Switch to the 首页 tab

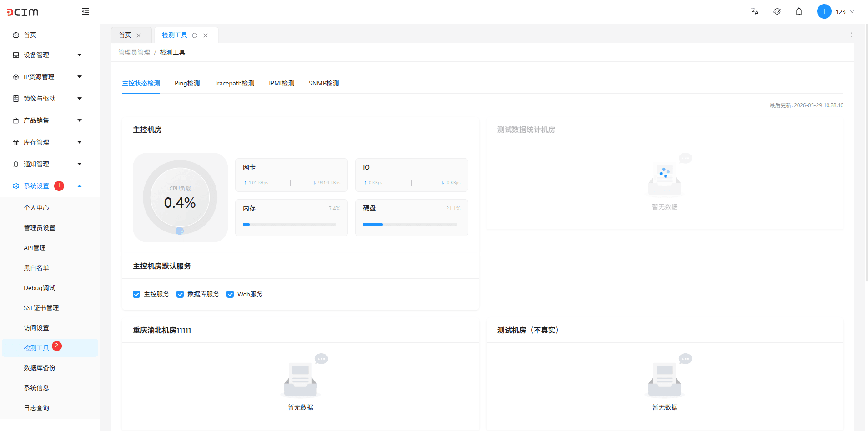[x=125, y=35]
